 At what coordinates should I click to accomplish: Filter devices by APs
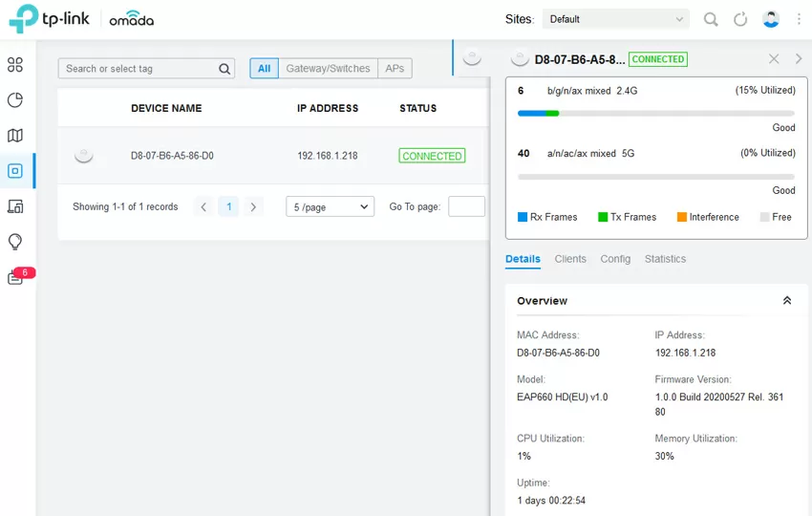(395, 69)
